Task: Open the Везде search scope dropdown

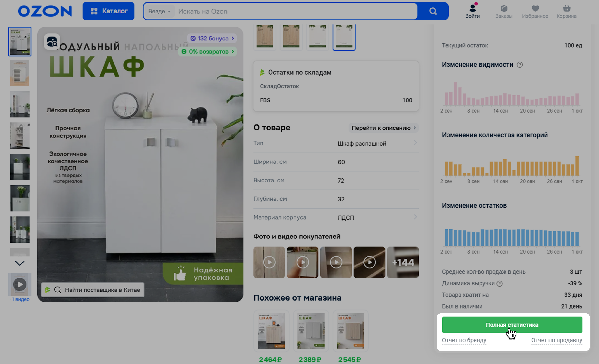Action: pyautogui.click(x=159, y=11)
